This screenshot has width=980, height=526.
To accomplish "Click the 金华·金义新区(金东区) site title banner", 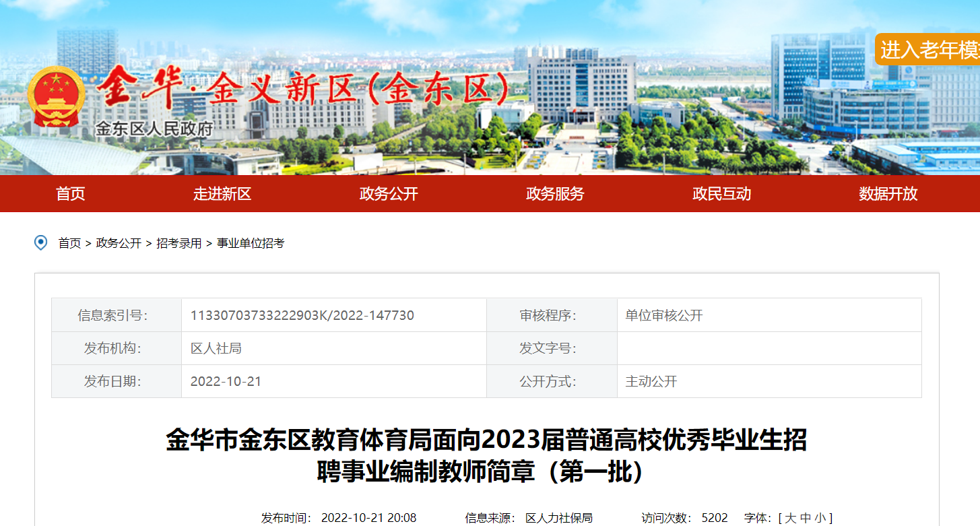I will [302, 88].
